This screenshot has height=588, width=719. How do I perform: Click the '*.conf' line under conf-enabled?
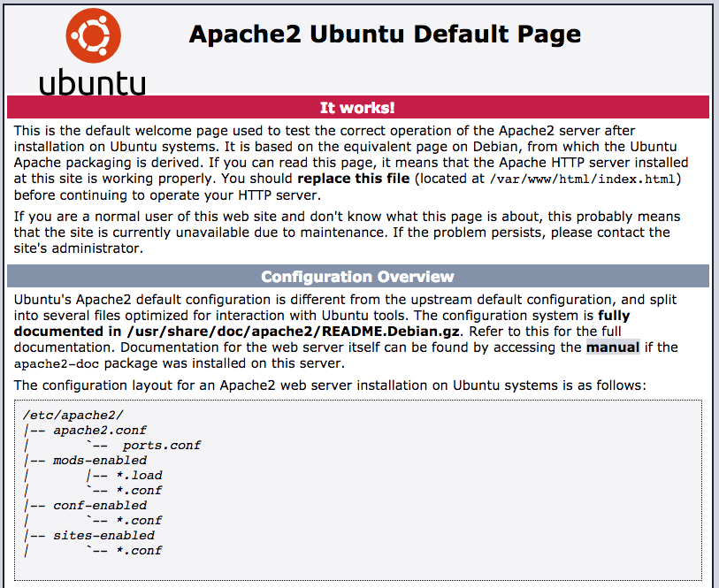(x=139, y=521)
